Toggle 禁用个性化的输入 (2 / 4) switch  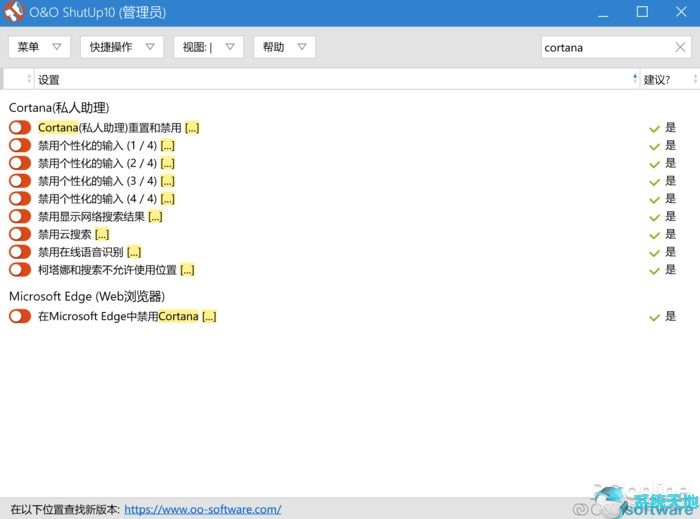(x=20, y=163)
